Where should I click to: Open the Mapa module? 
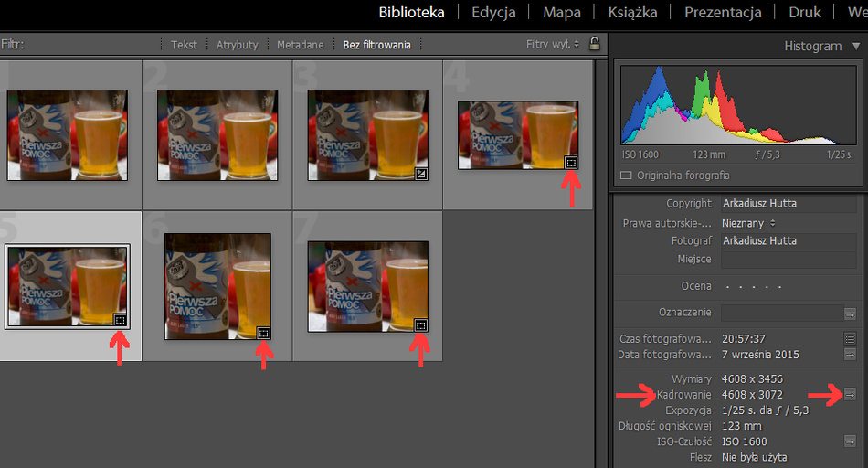tap(561, 13)
